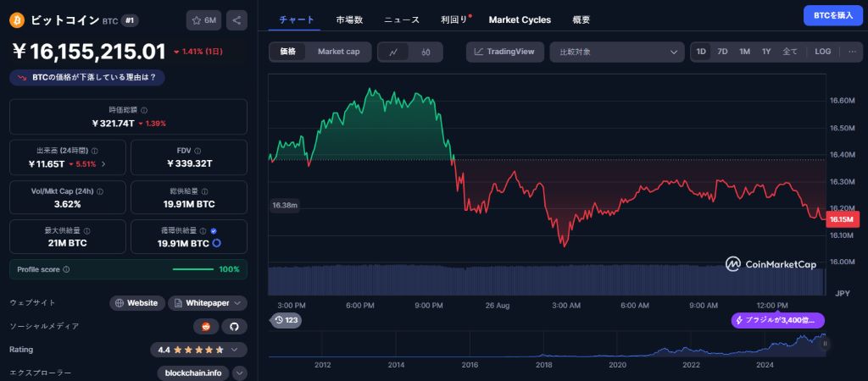Select the 価格 price toggle
The width and height of the screenshot is (868, 381).
tap(288, 52)
